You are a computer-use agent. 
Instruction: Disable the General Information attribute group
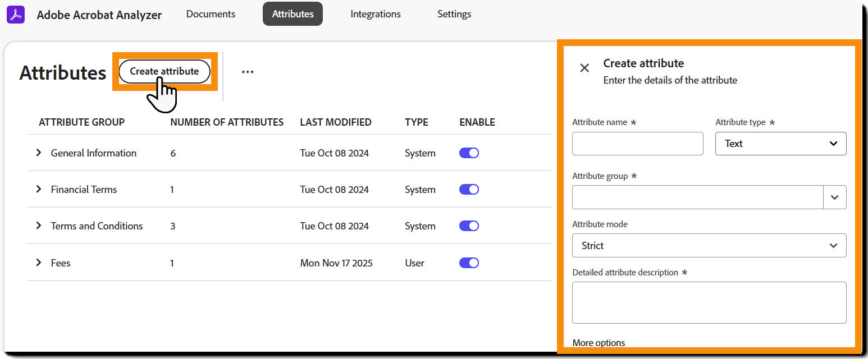click(469, 153)
